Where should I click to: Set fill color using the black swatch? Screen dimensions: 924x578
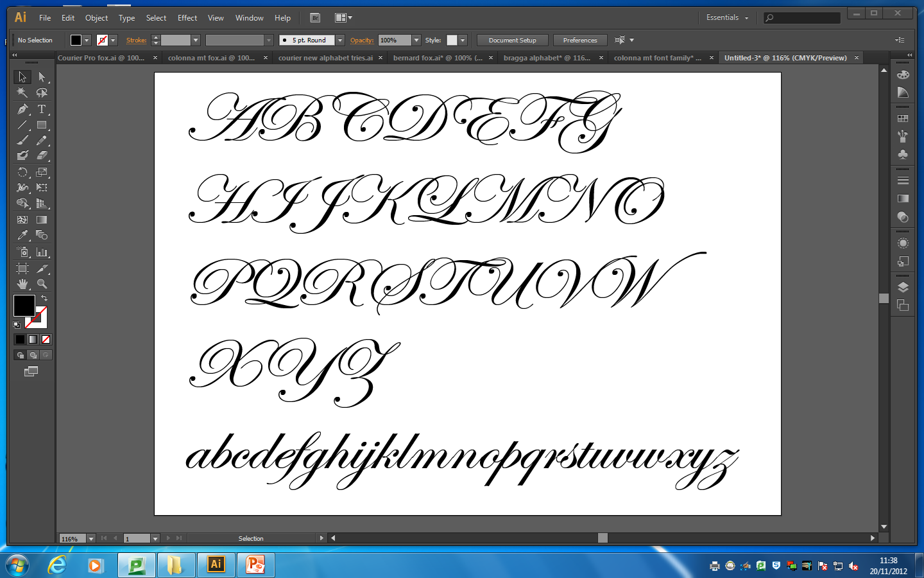click(x=19, y=339)
